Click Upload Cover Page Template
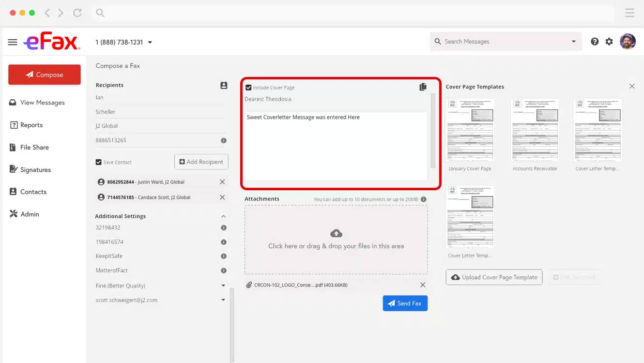Screen dimensions: 644x363 (494, 277)
